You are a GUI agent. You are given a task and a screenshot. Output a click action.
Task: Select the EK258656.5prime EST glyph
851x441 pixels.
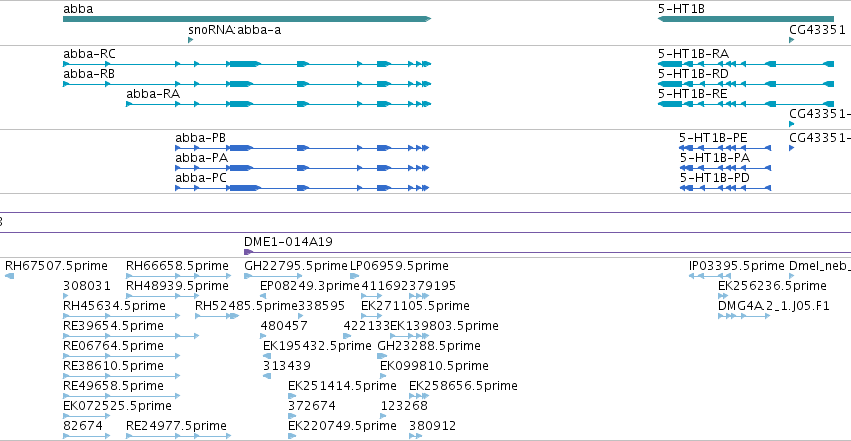tap(419, 396)
